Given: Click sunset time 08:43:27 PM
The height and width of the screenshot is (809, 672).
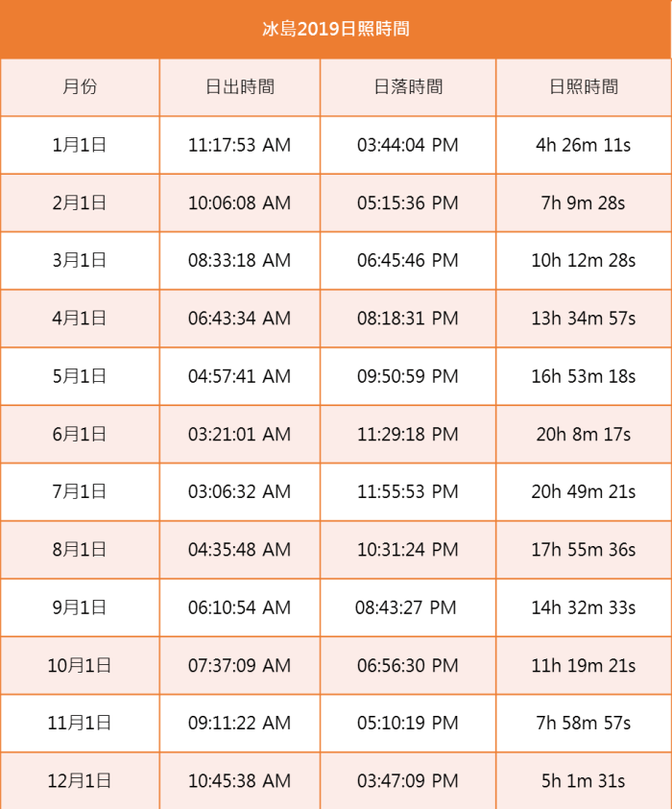Looking at the screenshot, I should tap(406, 607).
